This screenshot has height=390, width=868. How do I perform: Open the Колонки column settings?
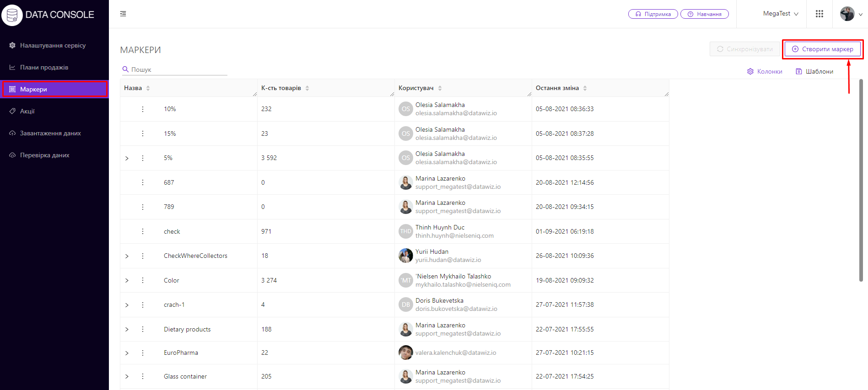tap(765, 71)
